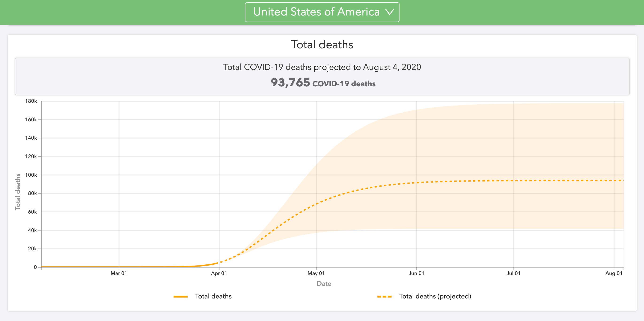Screen dimensions: 644x321
Task: Toggle the Total deaths legend entry
Action: coord(213,296)
